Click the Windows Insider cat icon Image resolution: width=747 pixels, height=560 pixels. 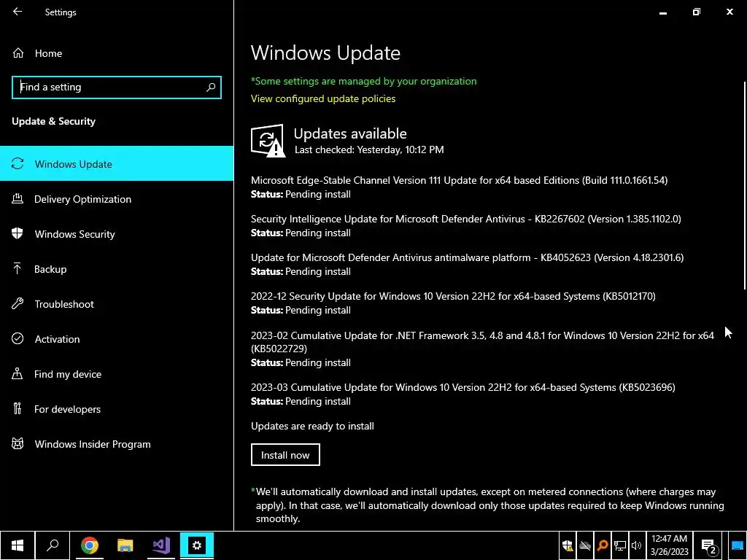18,444
